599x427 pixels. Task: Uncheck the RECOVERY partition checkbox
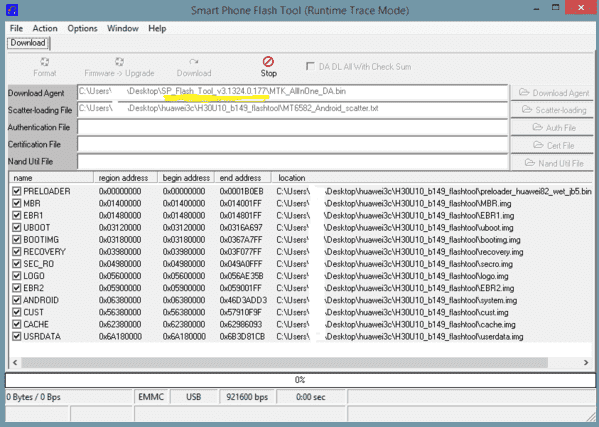click(16, 252)
